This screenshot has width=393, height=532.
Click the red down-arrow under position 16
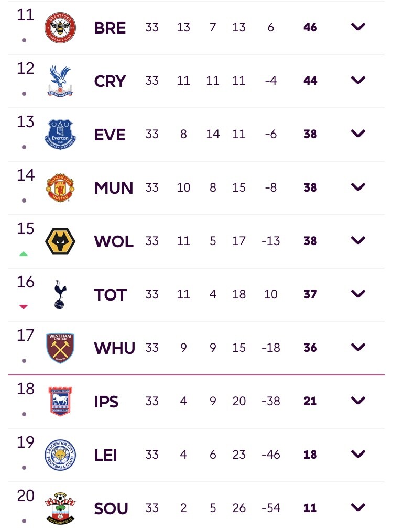(x=24, y=307)
